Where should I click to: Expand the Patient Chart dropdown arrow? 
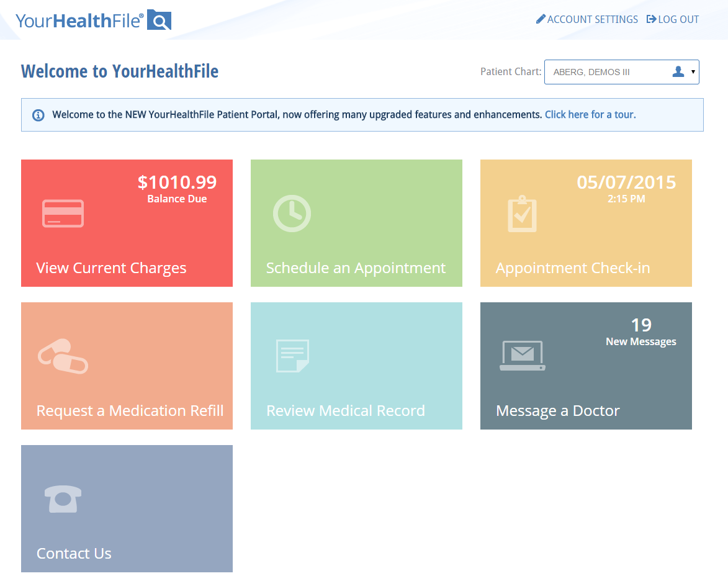click(693, 71)
